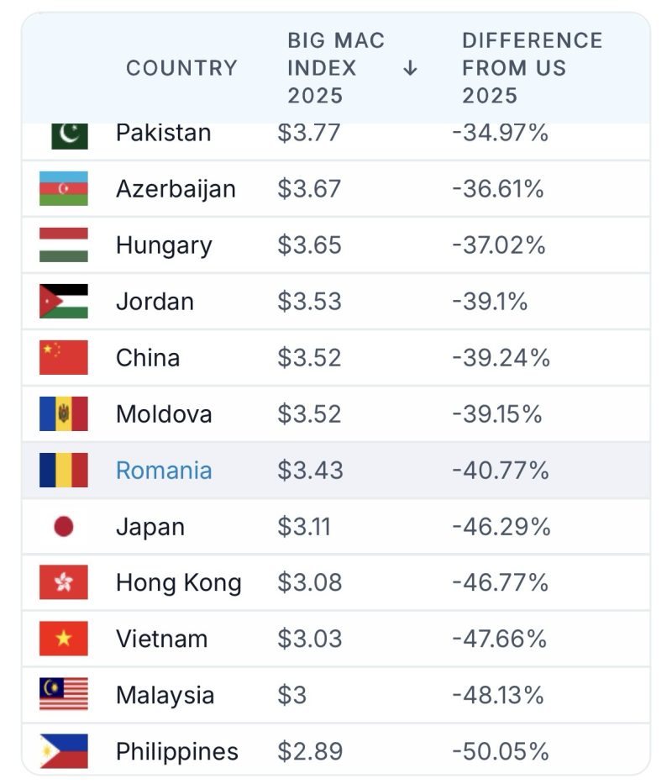Toggle sort arrow beside Big Mac Index
The height and width of the screenshot is (784, 672).
tap(410, 68)
